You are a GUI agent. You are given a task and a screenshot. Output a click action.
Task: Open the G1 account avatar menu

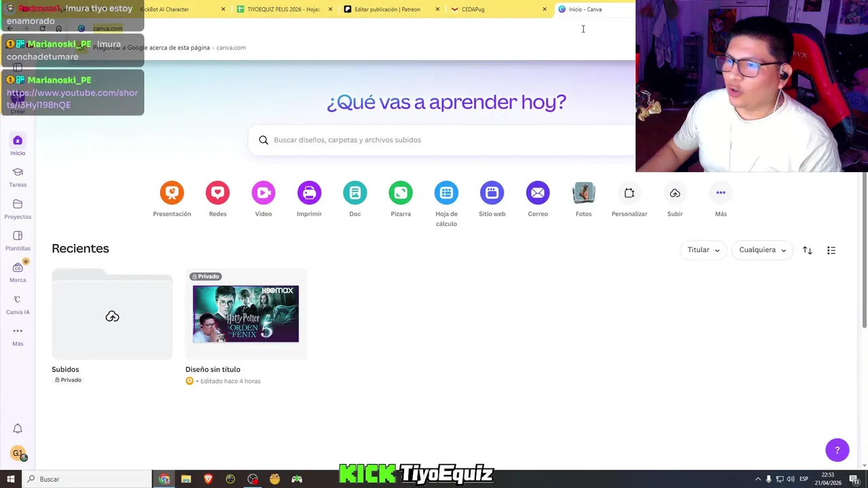(18, 453)
